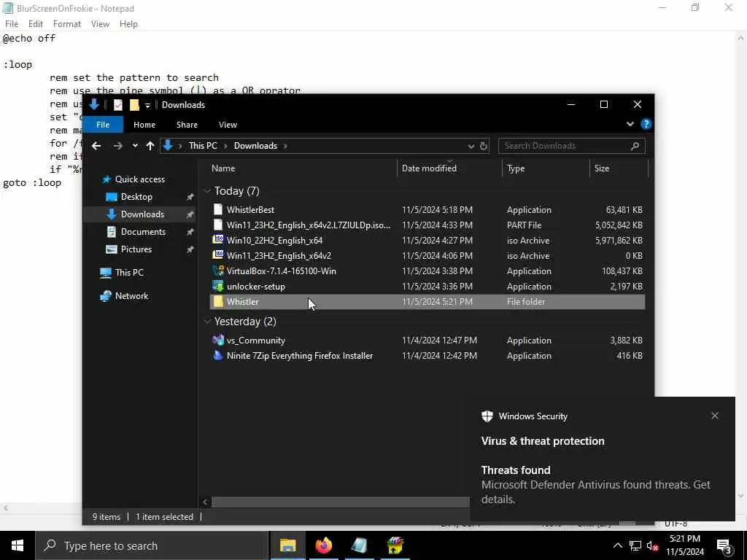Open Firefox from the taskbar
747x560 pixels.
pyautogui.click(x=323, y=545)
